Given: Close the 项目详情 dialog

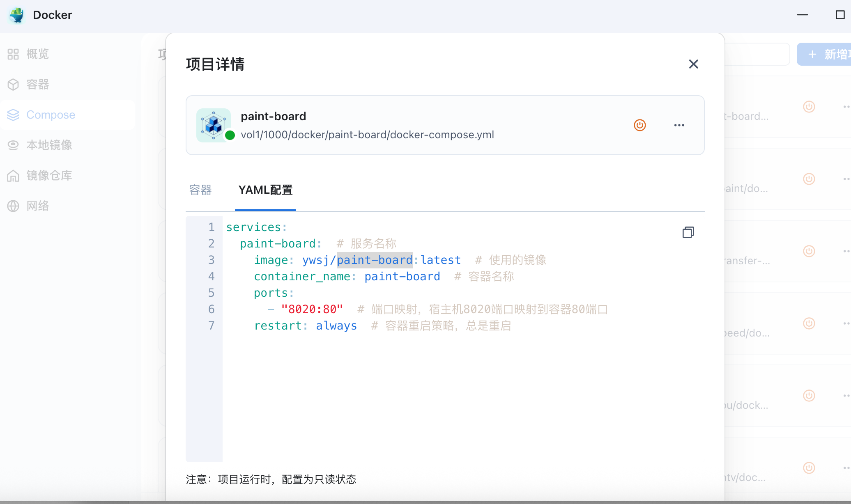Looking at the screenshot, I should pyautogui.click(x=693, y=64).
